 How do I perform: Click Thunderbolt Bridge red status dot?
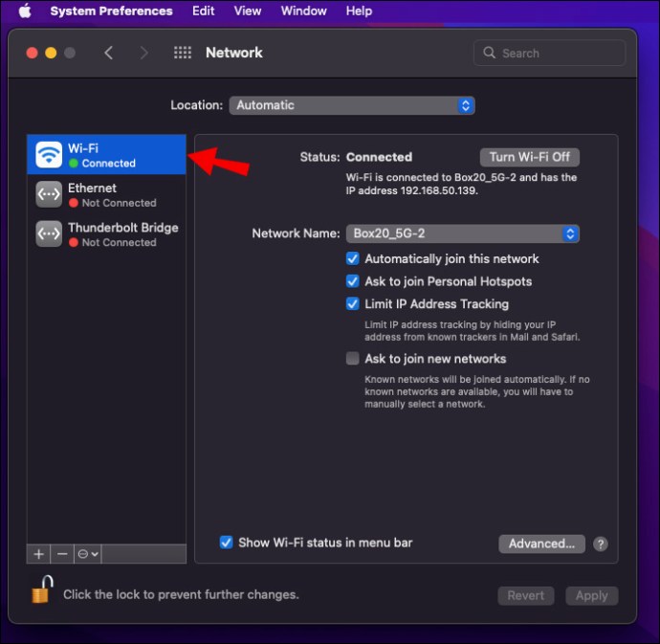click(x=74, y=243)
